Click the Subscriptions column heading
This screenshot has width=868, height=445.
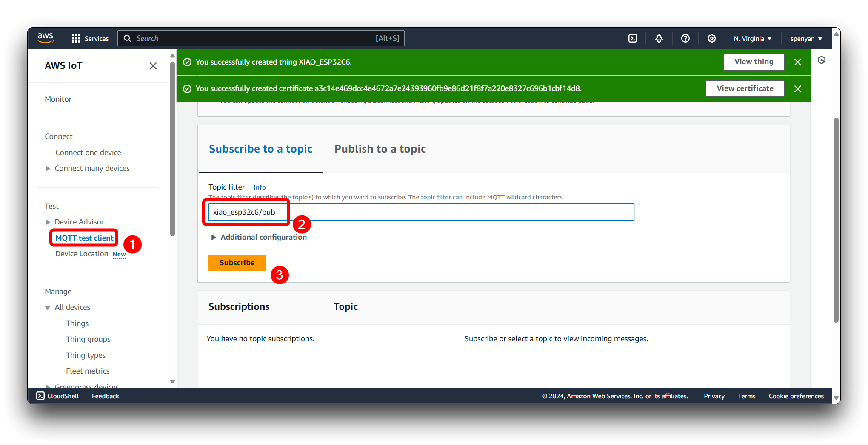(239, 307)
